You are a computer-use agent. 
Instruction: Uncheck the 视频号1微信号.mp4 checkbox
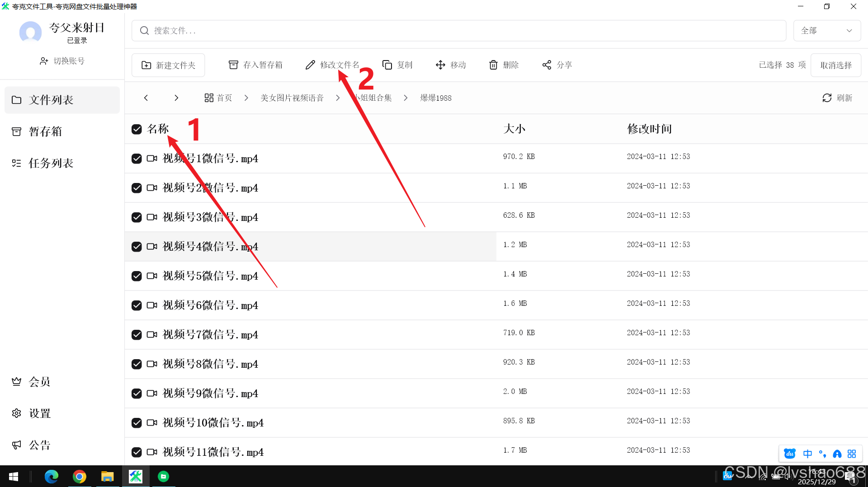tap(137, 159)
